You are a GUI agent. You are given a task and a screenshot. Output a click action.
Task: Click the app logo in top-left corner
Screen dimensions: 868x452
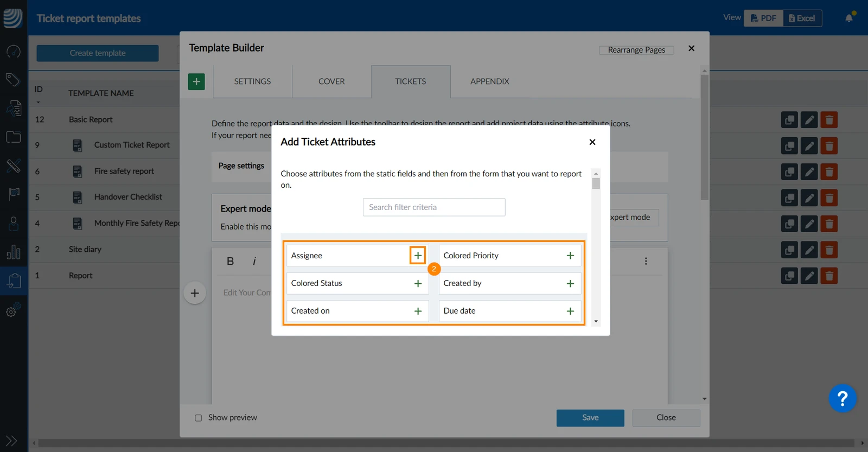(13, 18)
